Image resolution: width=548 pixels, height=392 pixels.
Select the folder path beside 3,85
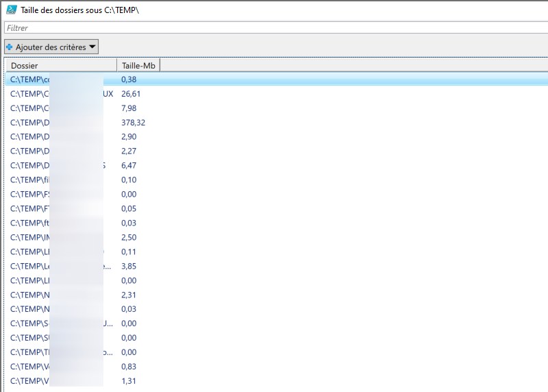tap(60, 266)
